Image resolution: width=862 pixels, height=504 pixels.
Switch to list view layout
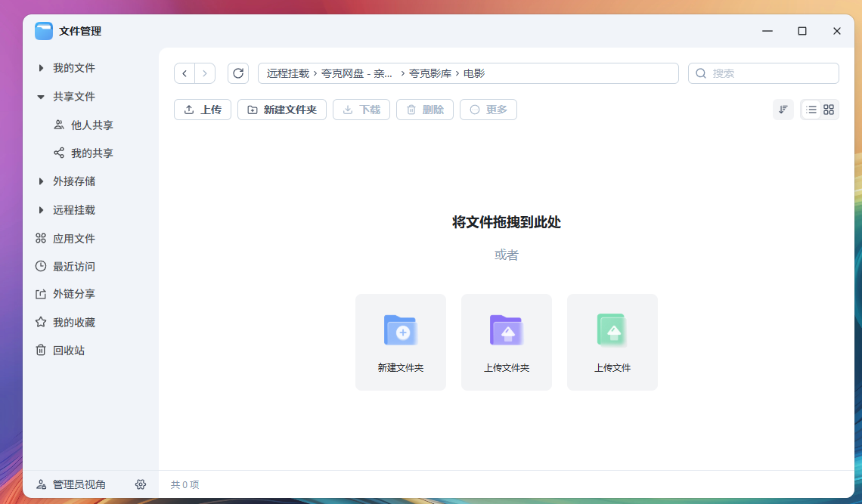coord(811,110)
